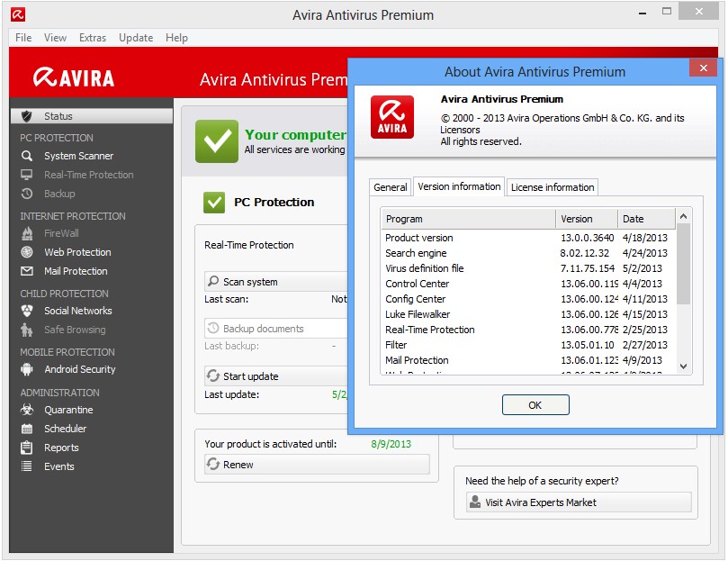Click the Start update button
The image size is (728, 561).
[x=275, y=376]
